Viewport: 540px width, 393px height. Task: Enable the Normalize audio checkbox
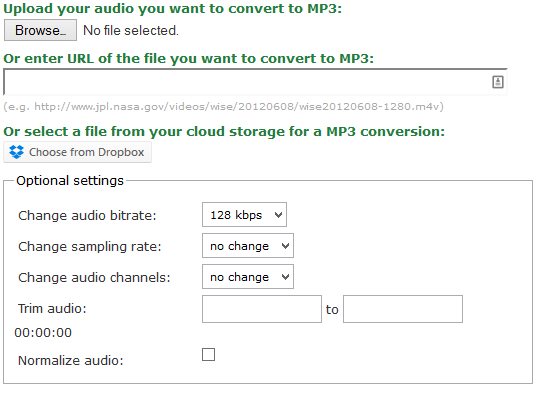208,354
